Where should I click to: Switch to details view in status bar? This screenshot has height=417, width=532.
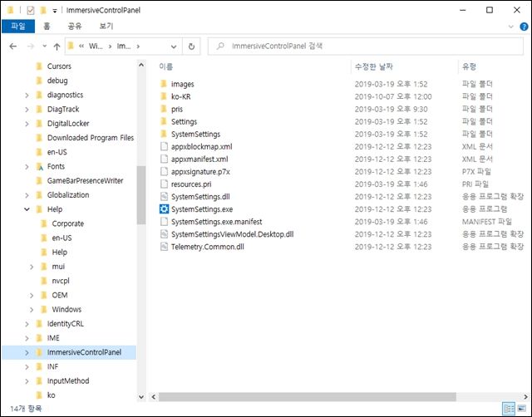pyautogui.click(x=509, y=409)
